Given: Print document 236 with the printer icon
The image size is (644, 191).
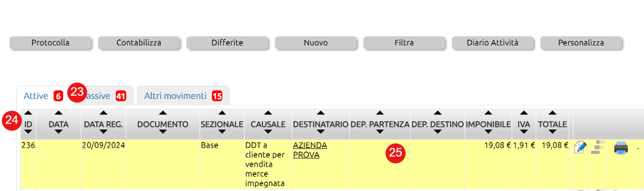Looking at the screenshot, I should [x=621, y=148].
